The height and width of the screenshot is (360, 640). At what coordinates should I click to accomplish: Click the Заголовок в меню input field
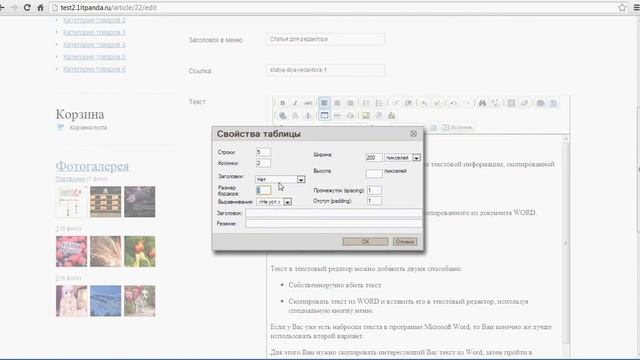(x=325, y=39)
